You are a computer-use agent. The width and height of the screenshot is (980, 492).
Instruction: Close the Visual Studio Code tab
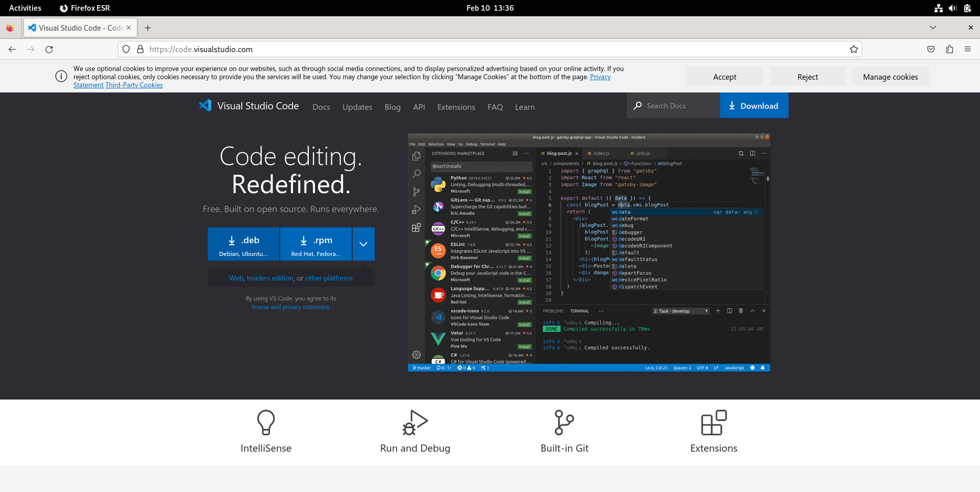[x=129, y=28]
